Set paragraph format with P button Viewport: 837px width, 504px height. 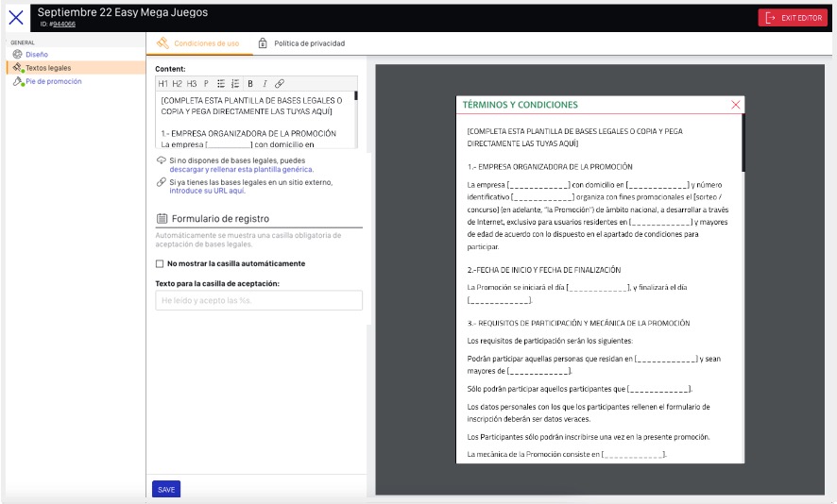(206, 83)
